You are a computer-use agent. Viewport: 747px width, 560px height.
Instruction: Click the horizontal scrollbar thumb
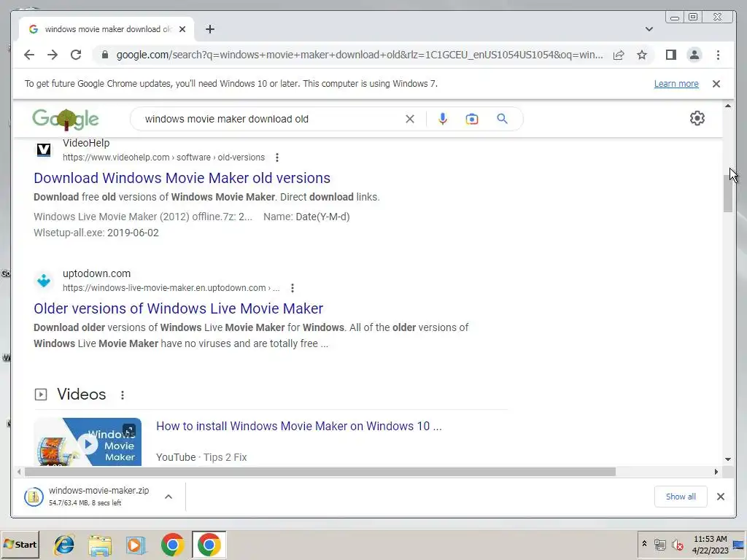(x=320, y=472)
